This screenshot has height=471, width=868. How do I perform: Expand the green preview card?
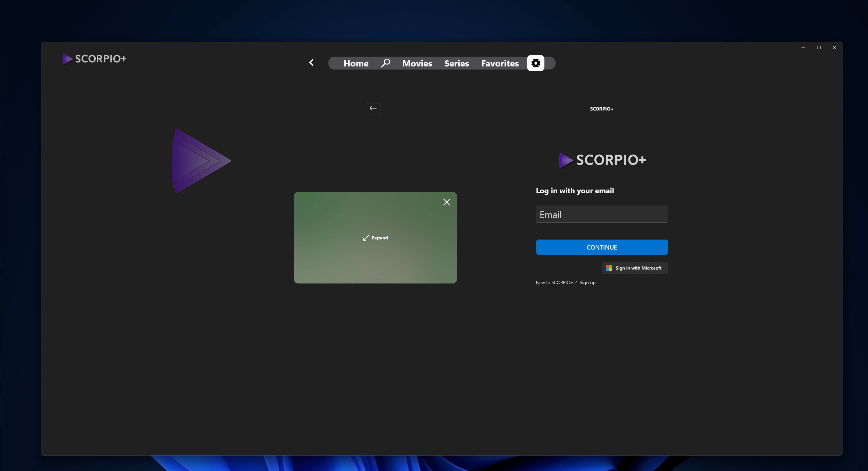375,237
